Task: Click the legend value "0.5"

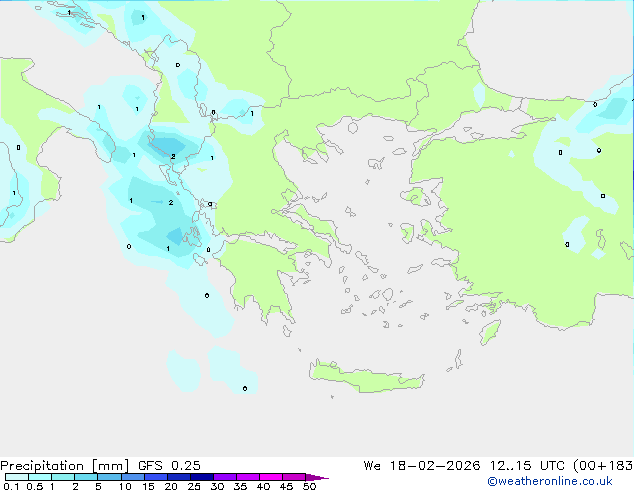Action: coord(35,486)
